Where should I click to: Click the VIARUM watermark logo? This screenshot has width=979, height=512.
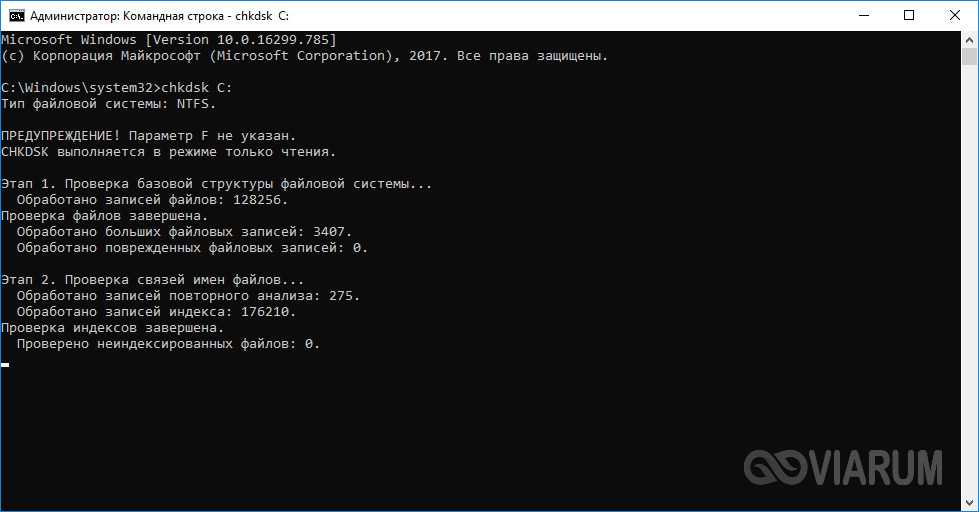coord(843,467)
